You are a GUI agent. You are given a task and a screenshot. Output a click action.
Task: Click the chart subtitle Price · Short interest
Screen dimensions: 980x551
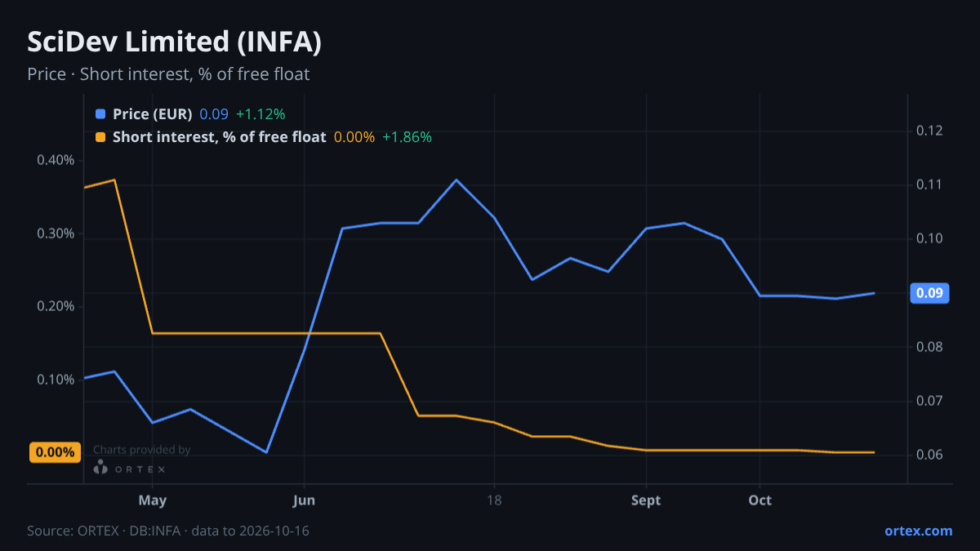tap(168, 74)
